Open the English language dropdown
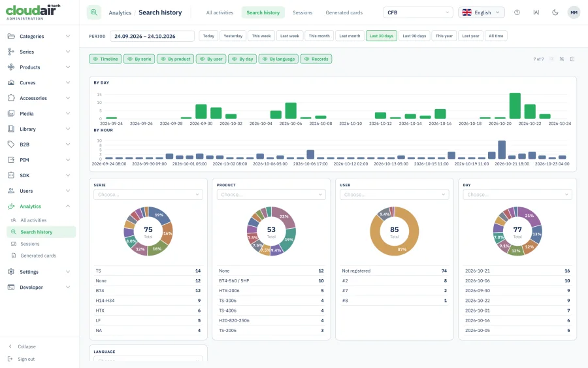This screenshot has width=588, height=368. click(482, 12)
